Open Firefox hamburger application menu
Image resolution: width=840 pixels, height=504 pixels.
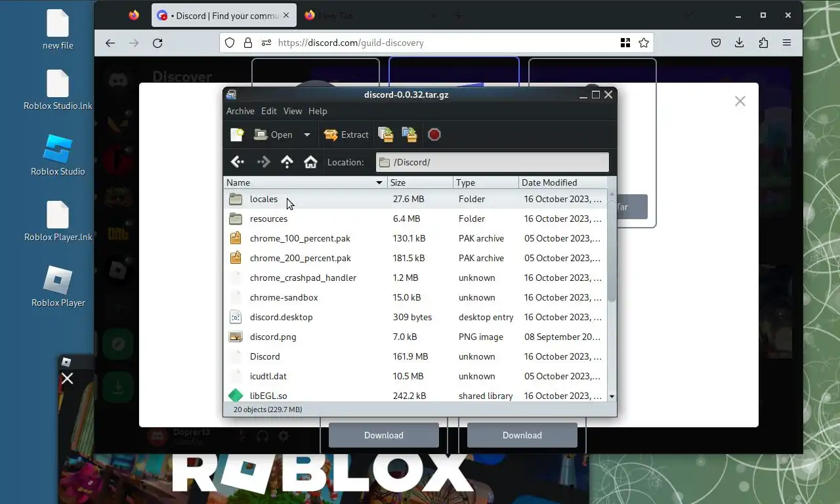[x=787, y=43]
